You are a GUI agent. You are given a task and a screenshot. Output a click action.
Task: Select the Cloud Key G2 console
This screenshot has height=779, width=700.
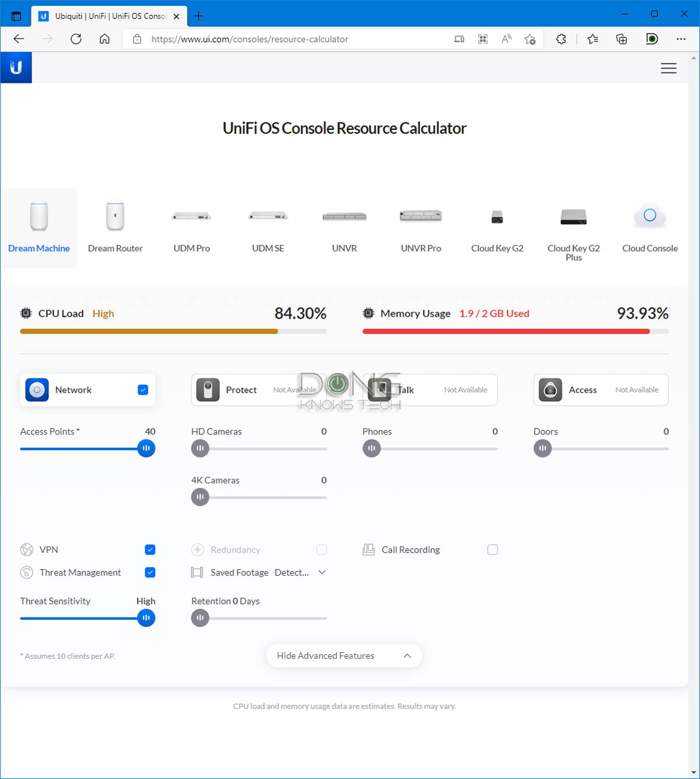tap(498, 228)
